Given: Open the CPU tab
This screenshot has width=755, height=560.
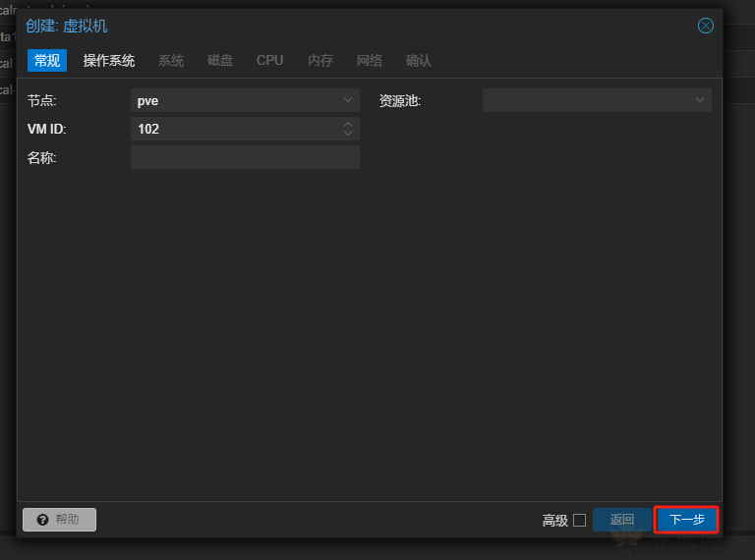Looking at the screenshot, I should click(269, 61).
